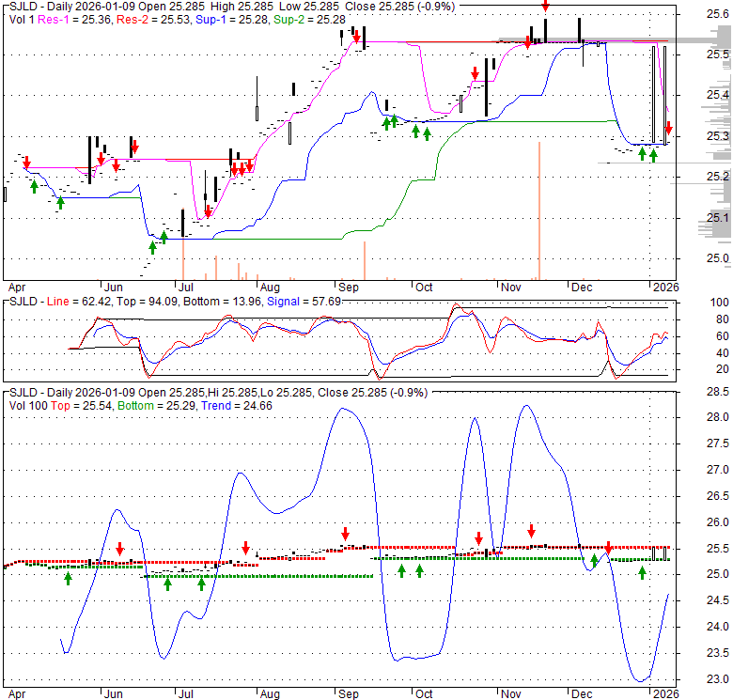
Task: Click the red down arrow at top of November
Action: pyautogui.click(x=545, y=6)
